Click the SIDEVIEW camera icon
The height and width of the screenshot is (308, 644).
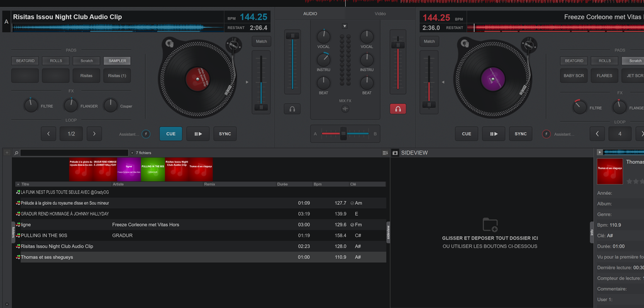point(395,153)
